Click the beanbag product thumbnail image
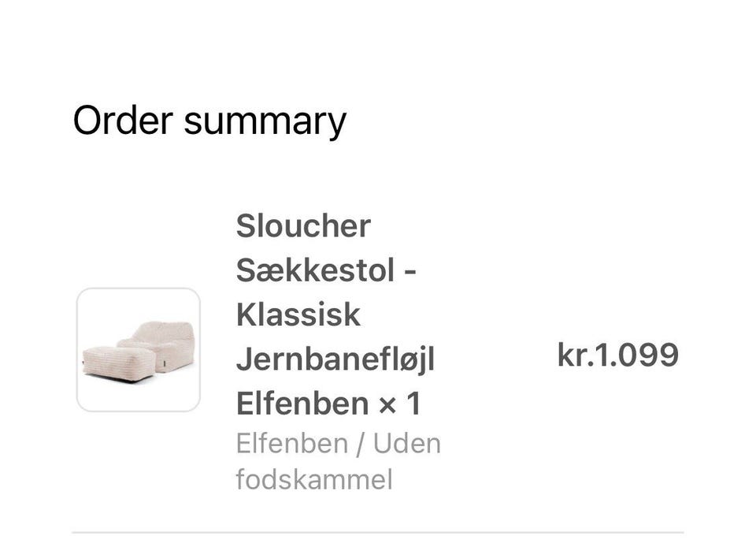Image resolution: width=756 pixels, height=547 pixels. [x=139, y=350]
